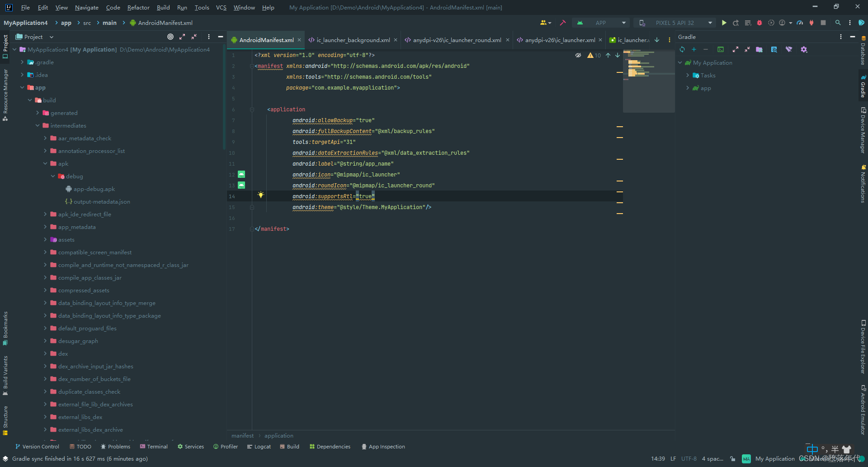Image resolution: width=868 pixels, height=467 pixels.
Task: Click Gradle panel's purple folder icon
Action: click(759, 49)
